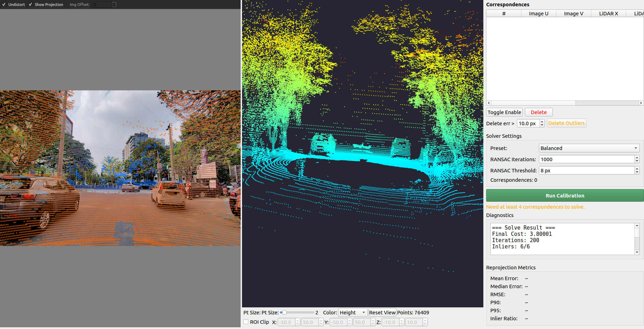The width and height of the screenshot is (644, 329).
Task: Click Delete Outliers
Action: (x=566, y=123)
